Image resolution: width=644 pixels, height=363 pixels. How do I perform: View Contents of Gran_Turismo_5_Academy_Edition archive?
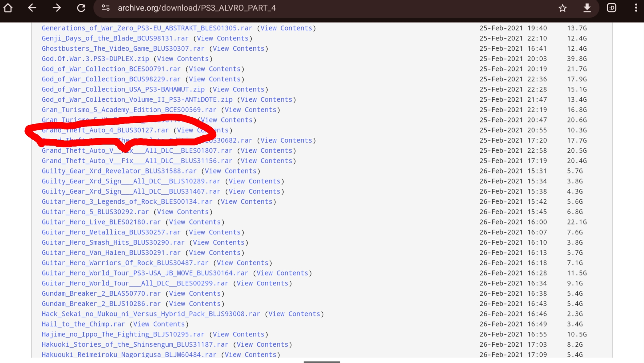click(x=251, y=110)
